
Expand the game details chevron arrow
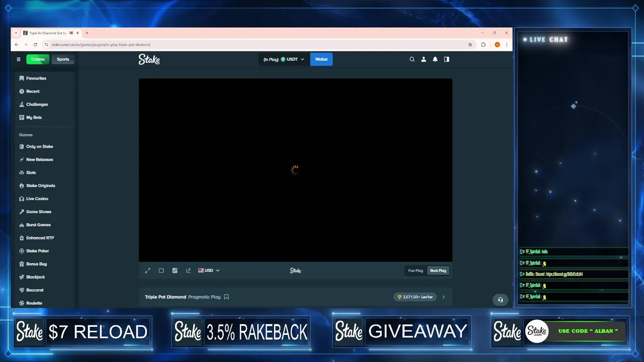pos(443,297)
